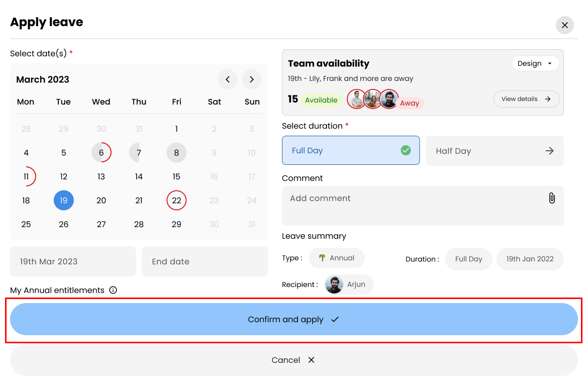Pick March 6 on the calendar
Image resolution: width=588 pixels, height=388 pixels.
(x=101, y=153)
